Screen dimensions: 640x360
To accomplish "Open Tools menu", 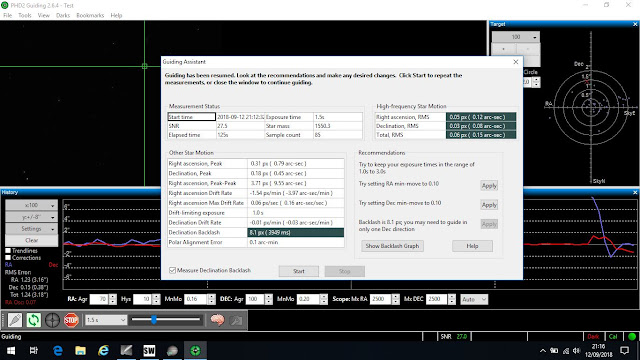I will coord(24,16).
